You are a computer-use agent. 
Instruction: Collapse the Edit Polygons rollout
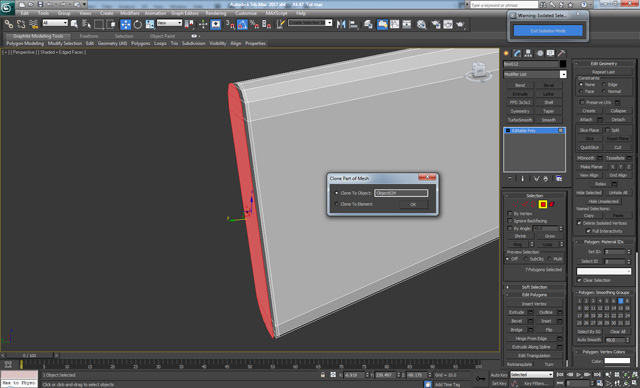534,295
